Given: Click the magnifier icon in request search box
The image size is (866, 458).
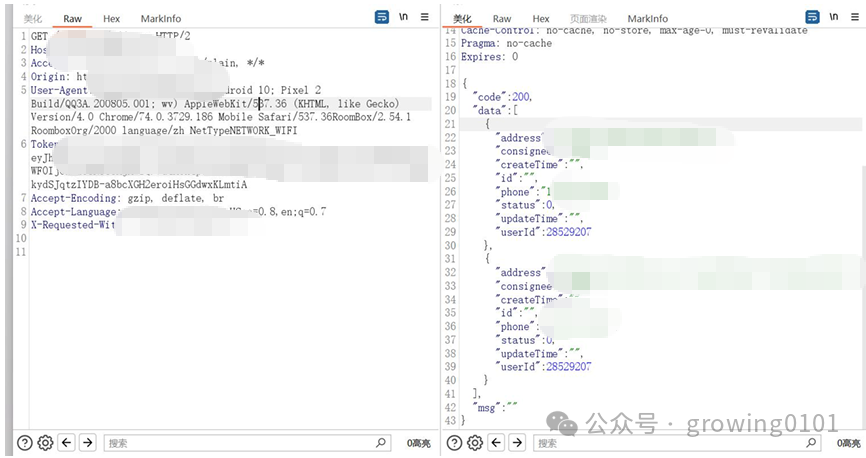Looking at the screenshot, I should pyautogui.click(x=381, y=443).
